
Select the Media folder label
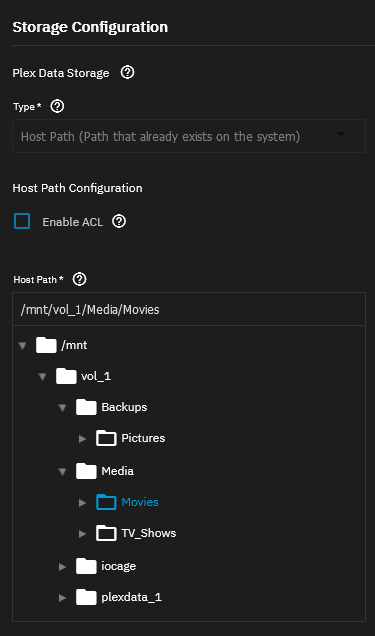coord(118,471)
